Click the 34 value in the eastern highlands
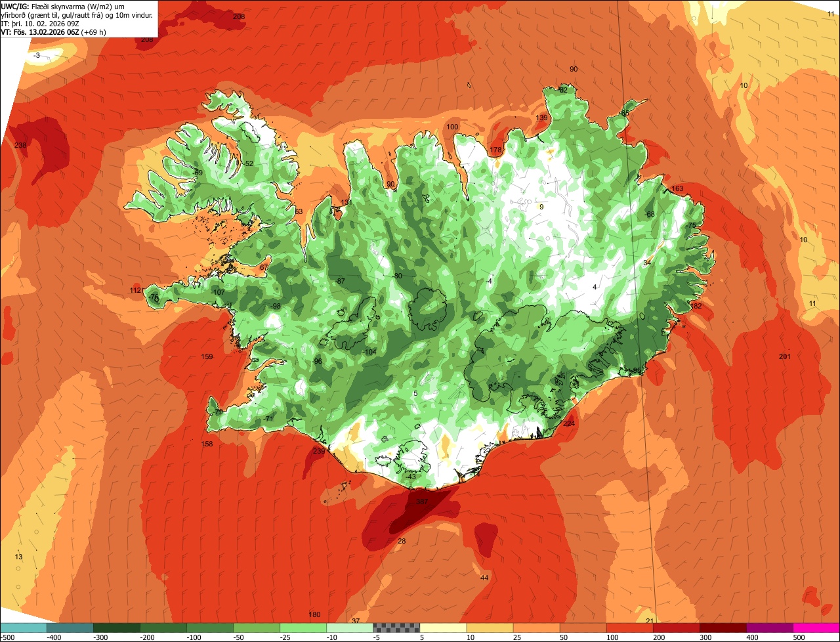The width and height of the screenshot is (840, 642). click(647, 263)
